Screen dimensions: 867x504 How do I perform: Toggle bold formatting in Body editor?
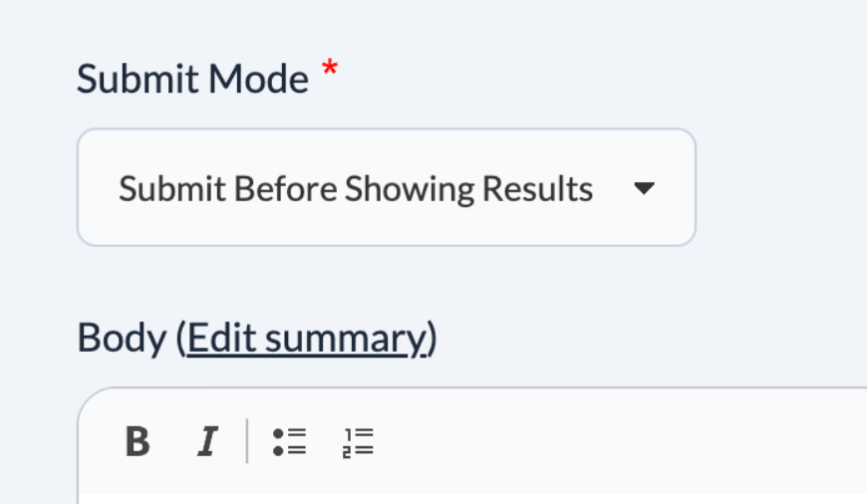click(138, 441)
